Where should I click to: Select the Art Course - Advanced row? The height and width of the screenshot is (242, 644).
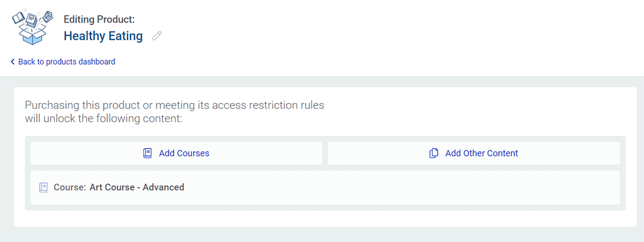pyautogui.click(x=325, y=187)
